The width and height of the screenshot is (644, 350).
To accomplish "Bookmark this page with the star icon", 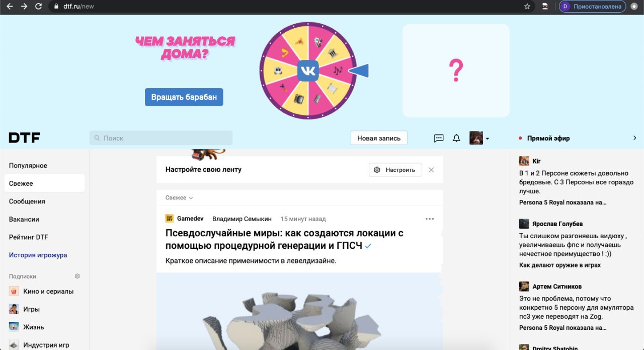I will (x=527, y=7).
